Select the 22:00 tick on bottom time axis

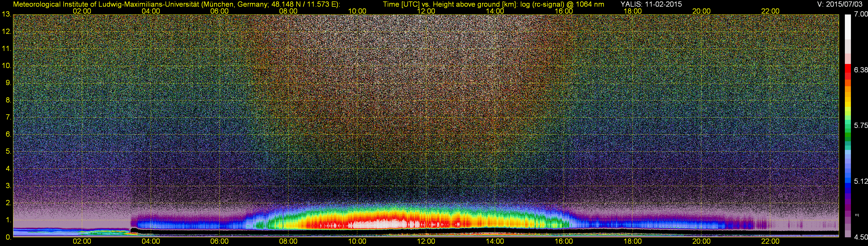coord(770,242)
